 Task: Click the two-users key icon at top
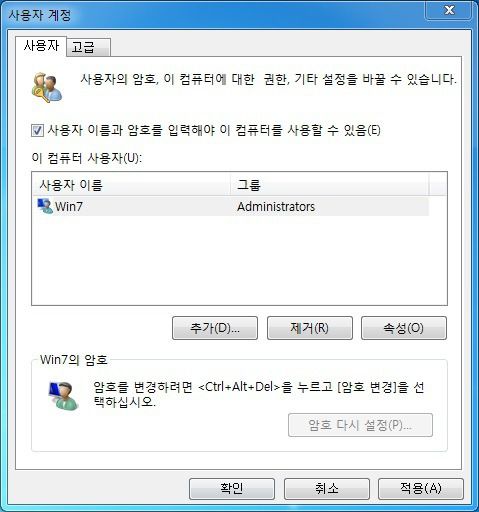pyautogui.click(x=47, y=87)
